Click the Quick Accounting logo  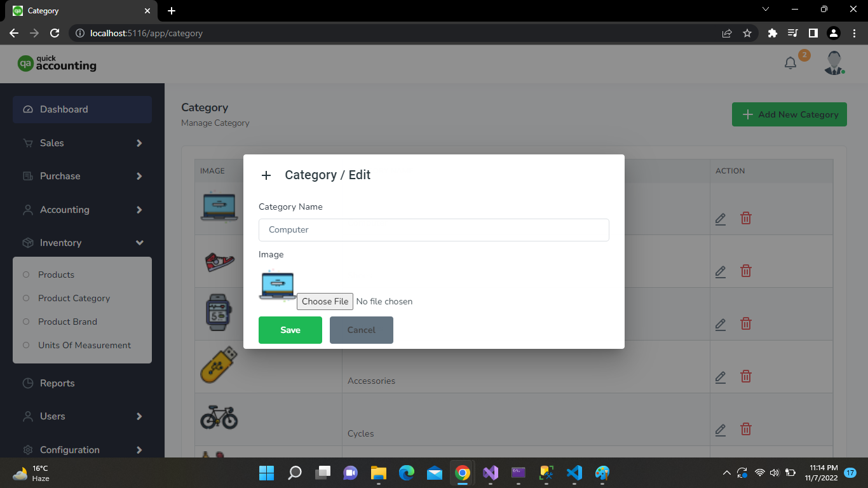click(57, 63)
